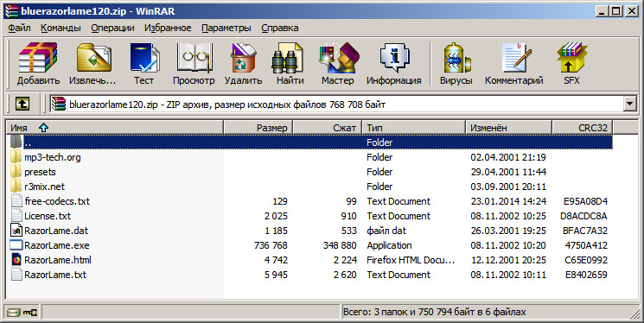Viewport: 644px width, 323px height.
Task: Open the Параметры menu
Action: click(x=226, y=28)
